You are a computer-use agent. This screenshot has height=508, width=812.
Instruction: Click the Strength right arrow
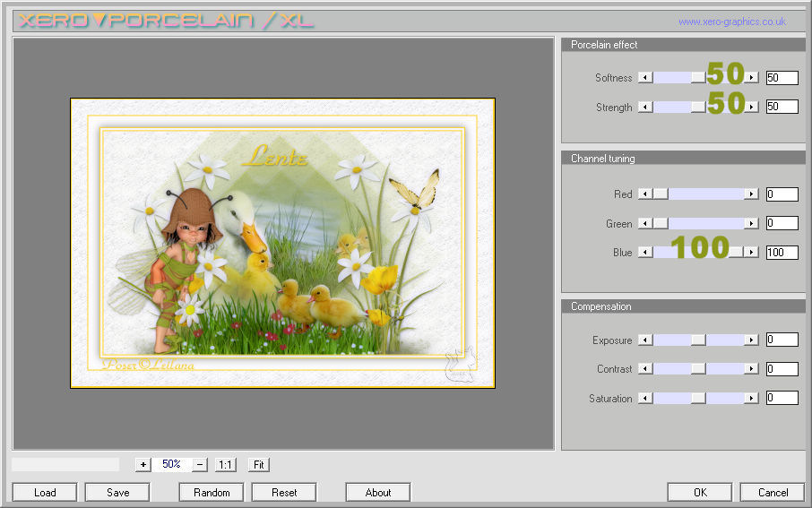751,108
